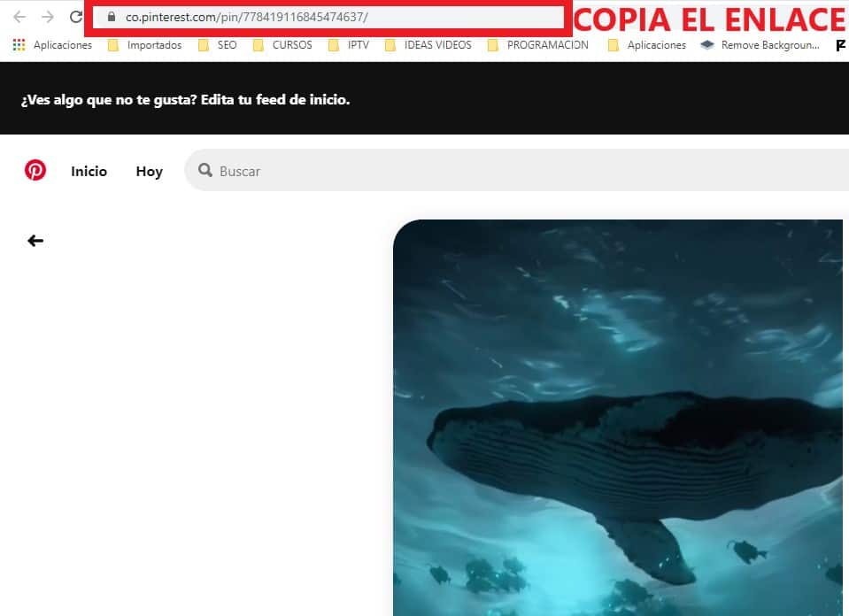Open the IPTV bookmark folder

click(x=349, y=45)
